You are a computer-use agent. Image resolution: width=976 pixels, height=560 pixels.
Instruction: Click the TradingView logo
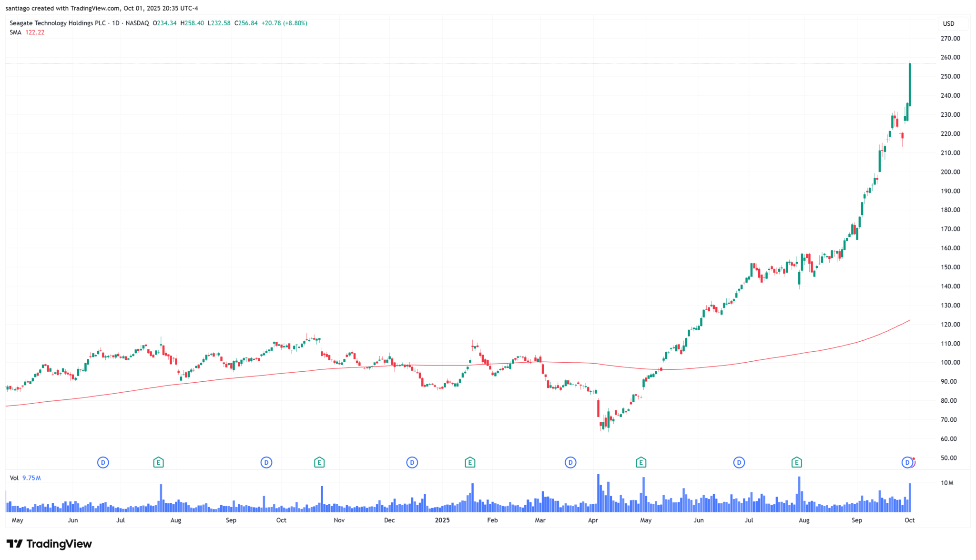click(x=49, y=544)
